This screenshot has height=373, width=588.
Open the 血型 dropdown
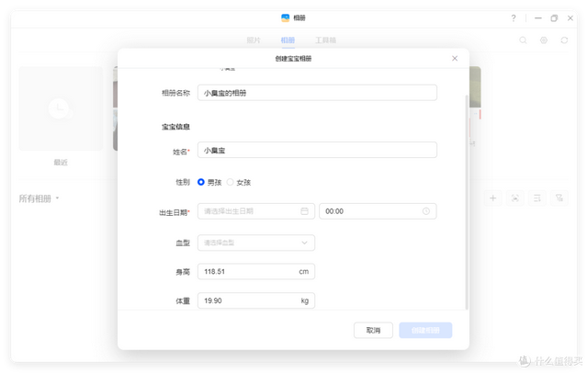(x=256, y=243)
